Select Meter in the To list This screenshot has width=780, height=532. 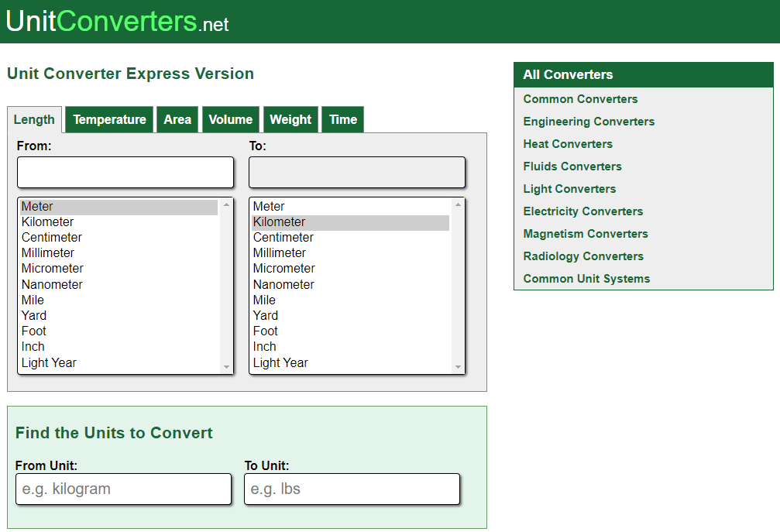click(351, 206)
